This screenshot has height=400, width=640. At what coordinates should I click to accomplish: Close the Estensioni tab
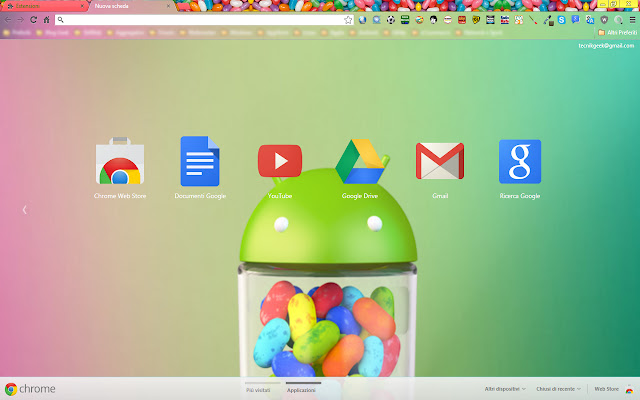coord(82,6)
